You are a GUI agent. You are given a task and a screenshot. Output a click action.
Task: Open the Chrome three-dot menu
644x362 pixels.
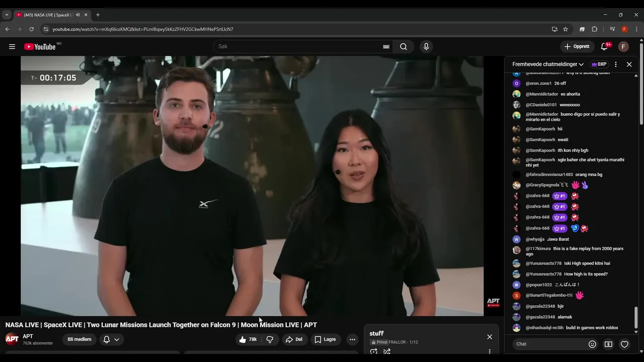(636, 29)
